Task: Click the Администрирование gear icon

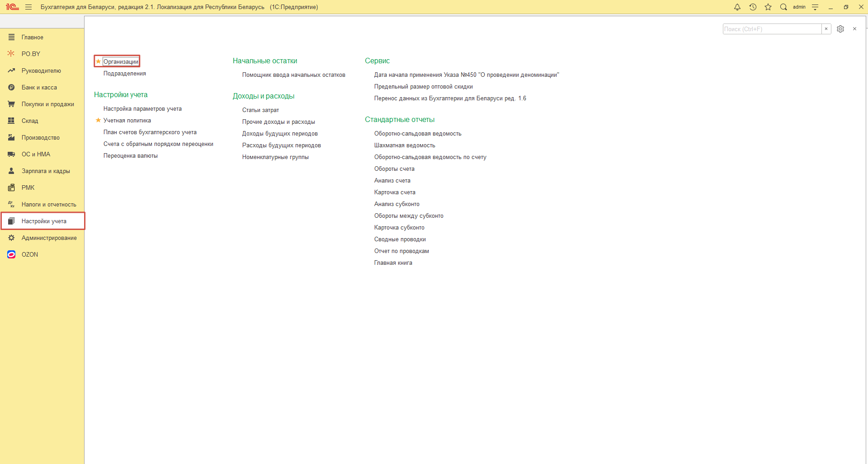Action: 11,238
